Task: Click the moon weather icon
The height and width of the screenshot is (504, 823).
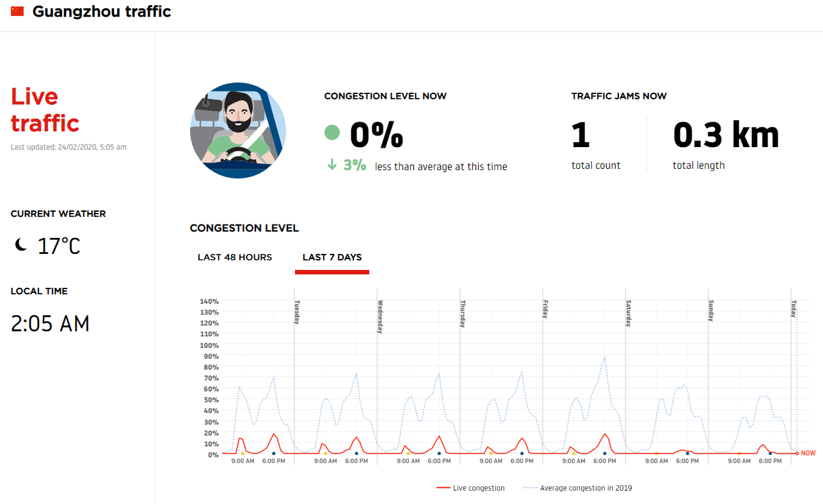Action: click(21, 245)
